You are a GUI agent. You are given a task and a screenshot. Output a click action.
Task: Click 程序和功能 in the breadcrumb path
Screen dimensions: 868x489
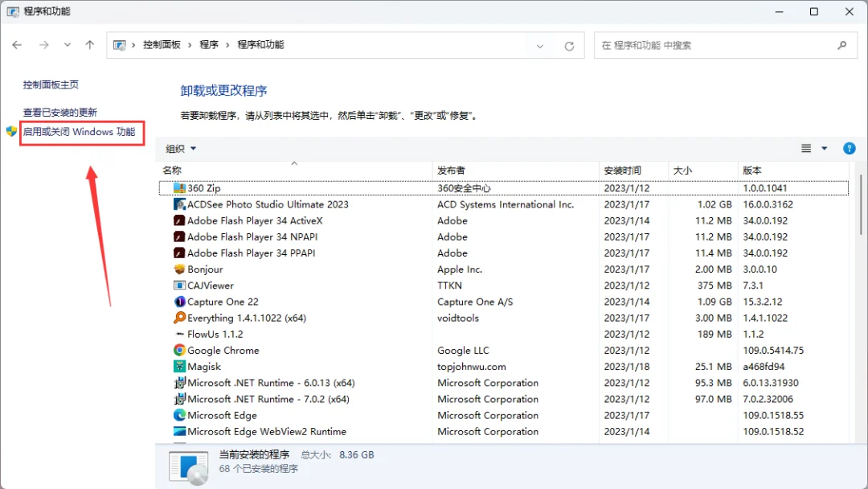[260, 45]
